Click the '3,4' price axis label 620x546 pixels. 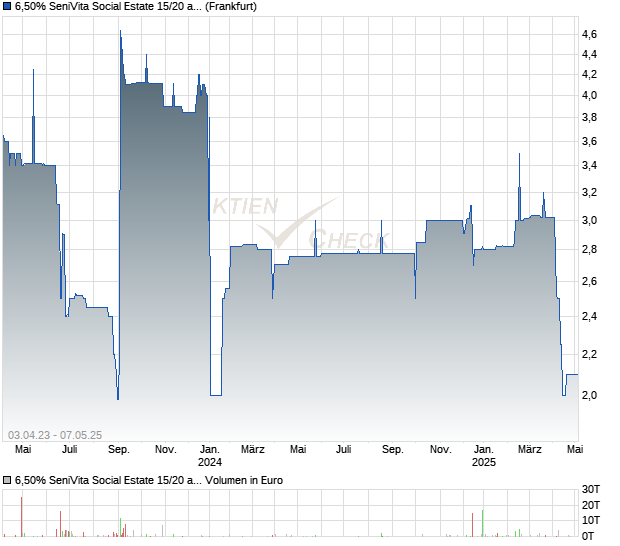pos(589,165)
